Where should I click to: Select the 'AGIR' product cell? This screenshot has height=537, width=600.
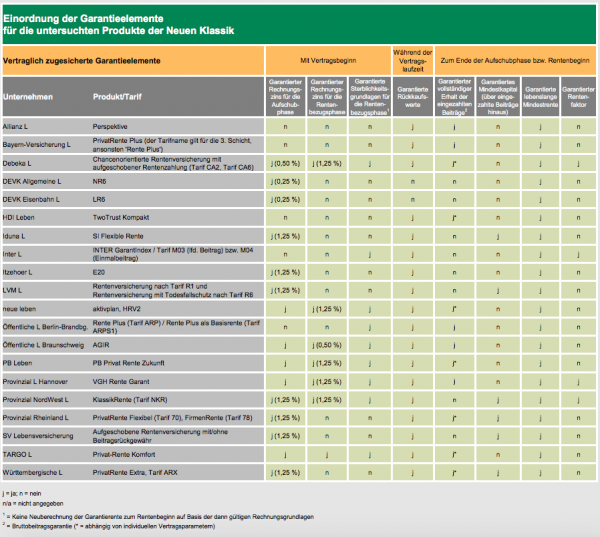pyautogui.click(x=101, y=345)
